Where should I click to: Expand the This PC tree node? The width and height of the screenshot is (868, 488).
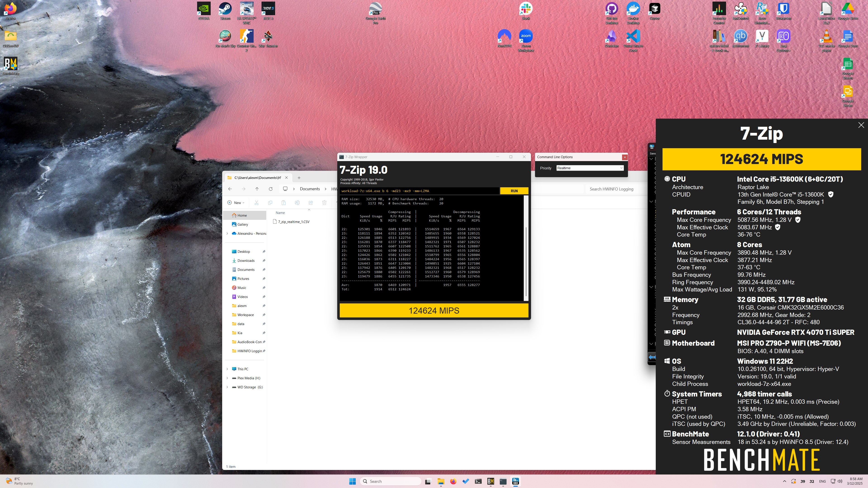(227, 369)
